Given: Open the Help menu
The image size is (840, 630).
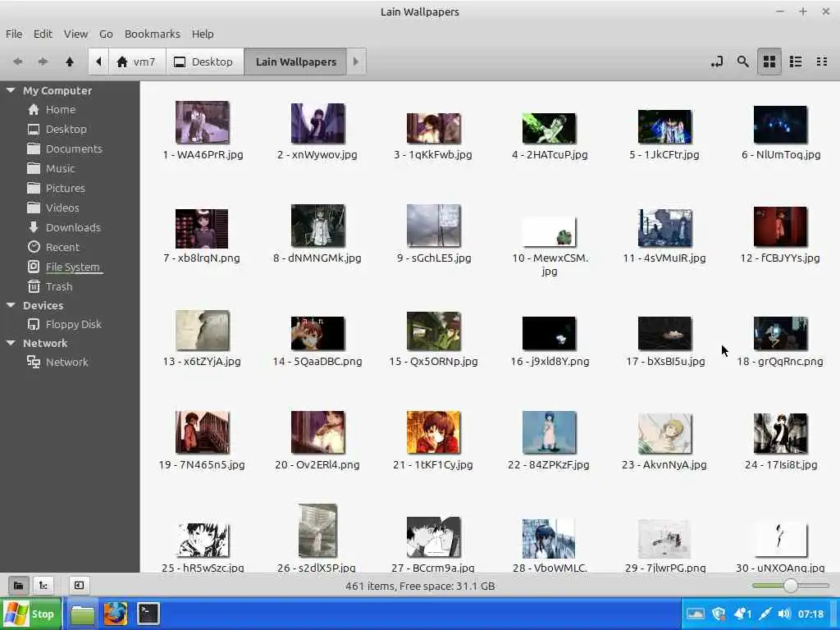Looking at the screenshot, I should (x=203, y=34).
